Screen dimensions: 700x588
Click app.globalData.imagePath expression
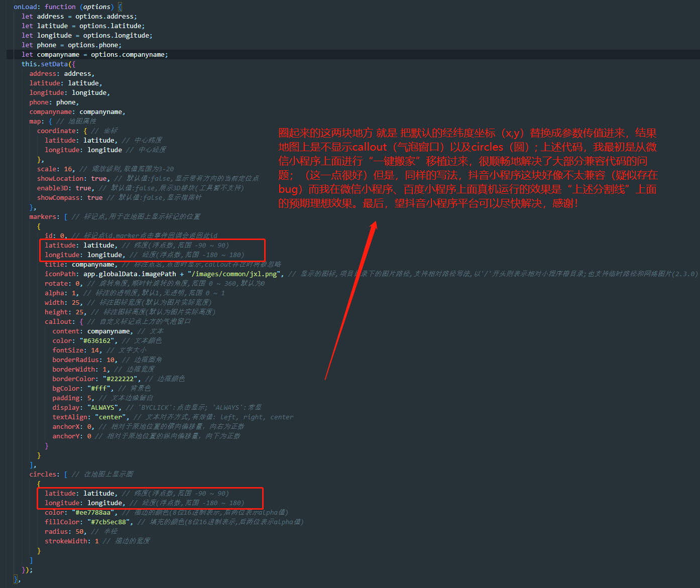[130, 274]
